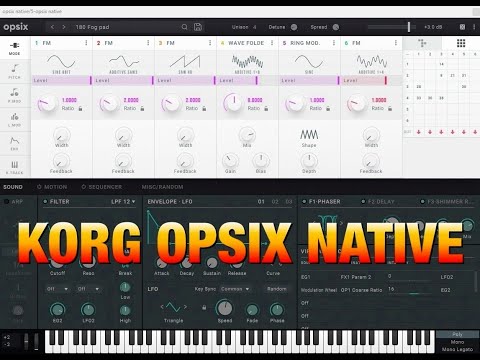Click the pitch bend wheel
Image resolution: width=480 pixels, height=360 pixels.
26,341
